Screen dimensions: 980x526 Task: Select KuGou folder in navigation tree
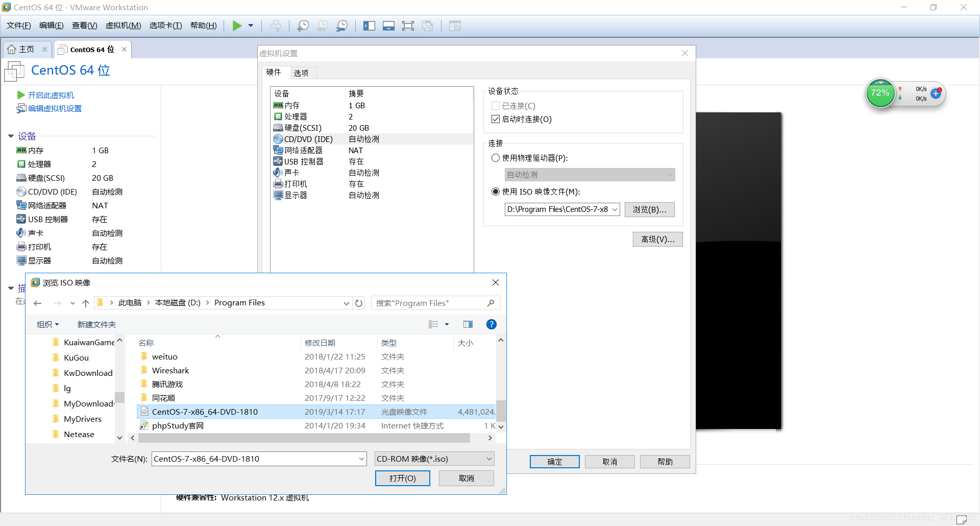point(76,357)
